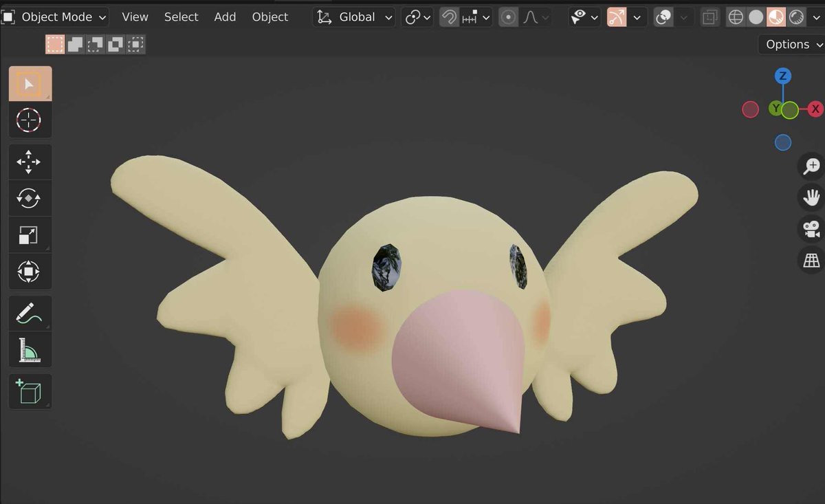Open object visibility and selectability dropdown
This screenshot has width=825, height=504.
coord(584,17)
